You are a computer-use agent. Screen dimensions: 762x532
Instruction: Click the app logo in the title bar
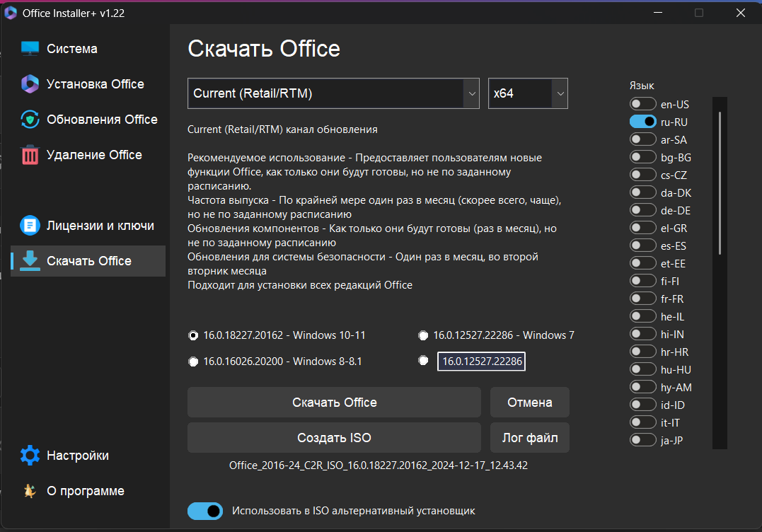(x=11, y=13)
